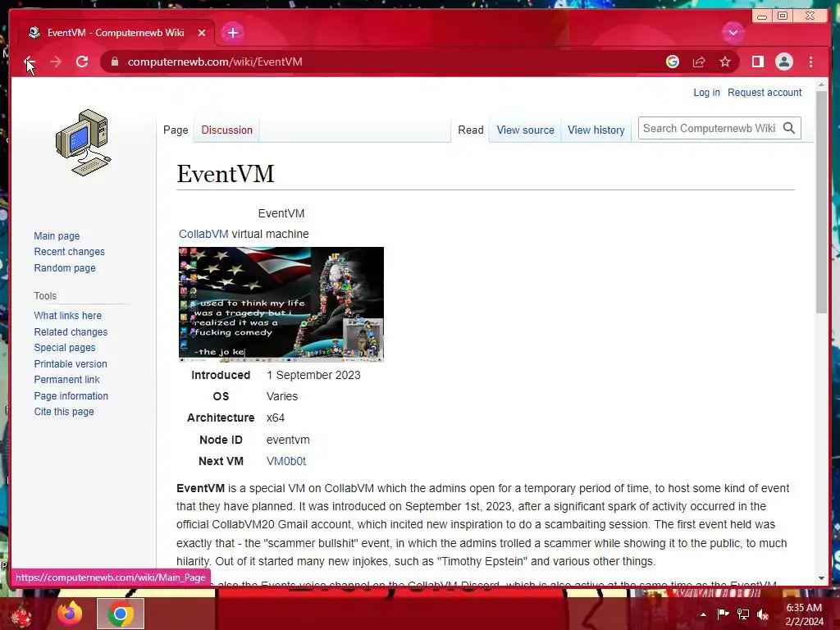The width and height of the screenshot is (840, 630).
Task: Follow the CollabVM link in the infobox
Action: coord(203,234)
